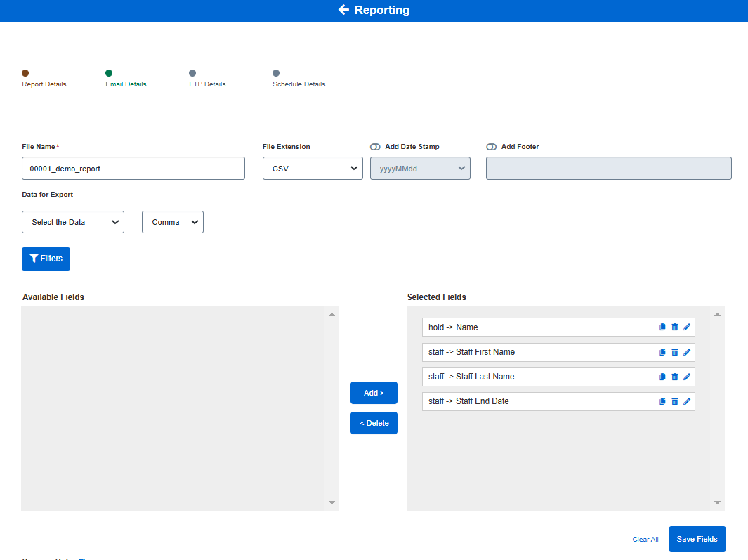The image size is (748, 560).
Task: Open the Filters button
Action: (x=46, y=259)
